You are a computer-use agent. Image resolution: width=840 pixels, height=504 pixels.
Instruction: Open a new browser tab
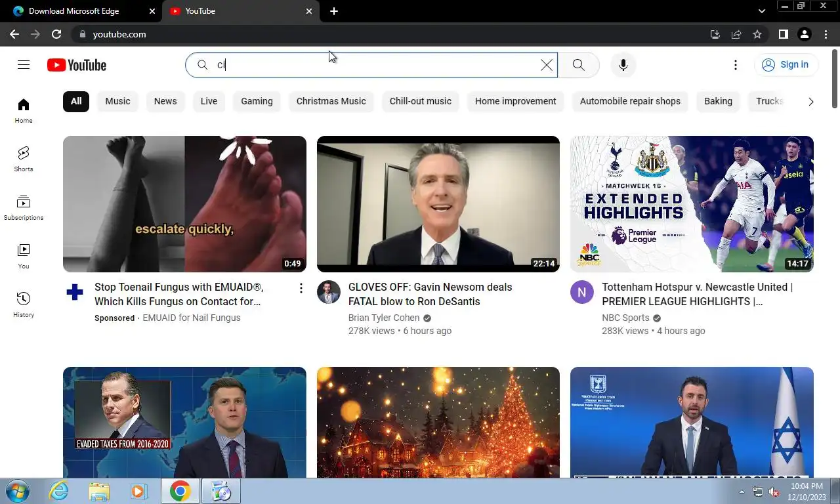coord(334,11)
